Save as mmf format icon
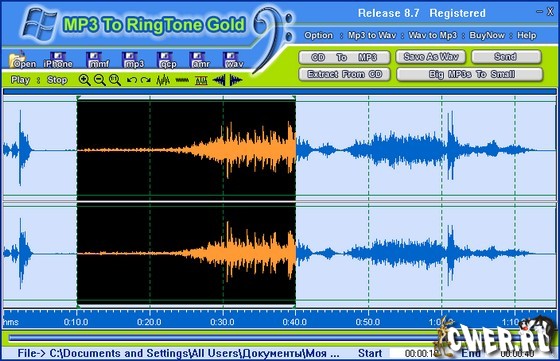 [97, 60]
